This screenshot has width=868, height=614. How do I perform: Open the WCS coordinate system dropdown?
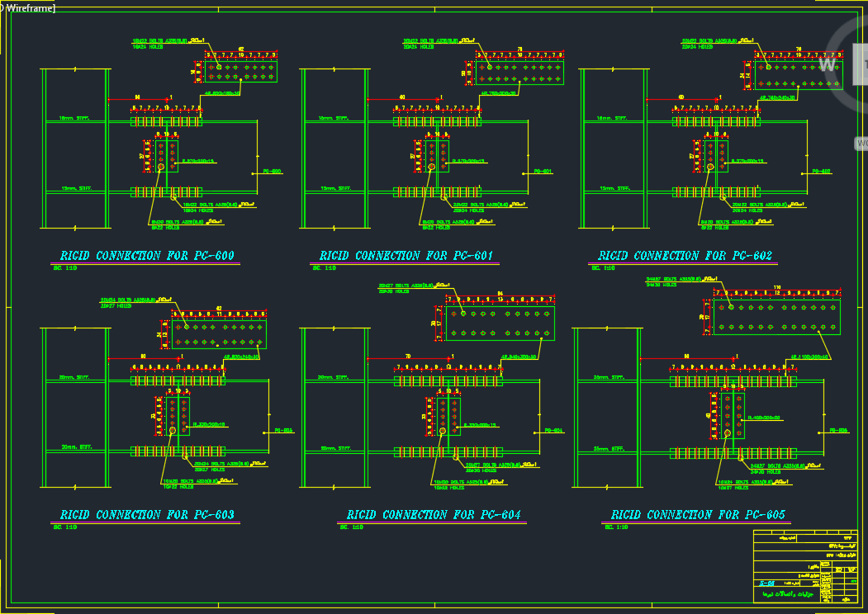click(x=861, y=143)
